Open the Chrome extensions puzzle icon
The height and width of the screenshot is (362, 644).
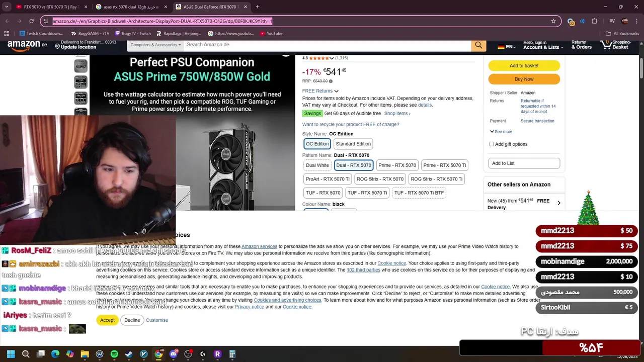coord(595,21)
